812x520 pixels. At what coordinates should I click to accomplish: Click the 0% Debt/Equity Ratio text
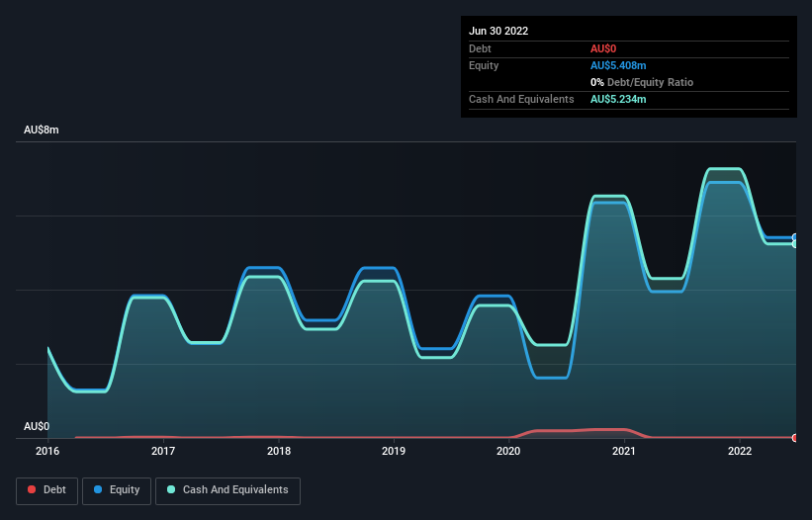(642, 82)
